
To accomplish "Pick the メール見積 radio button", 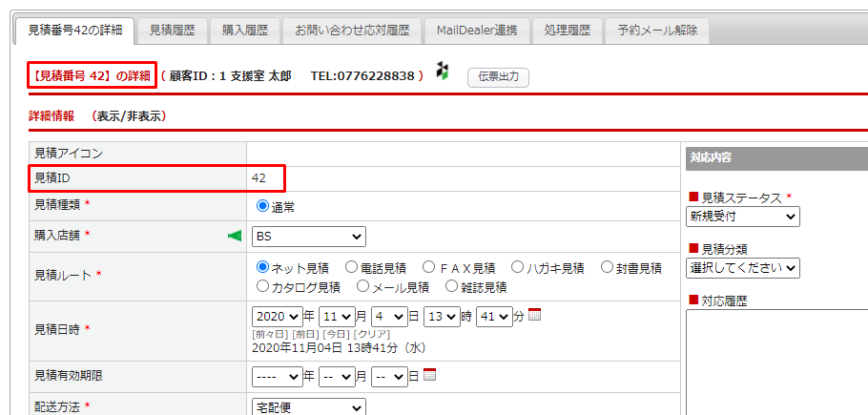I will pyautogui.click(x=362, y=286).
